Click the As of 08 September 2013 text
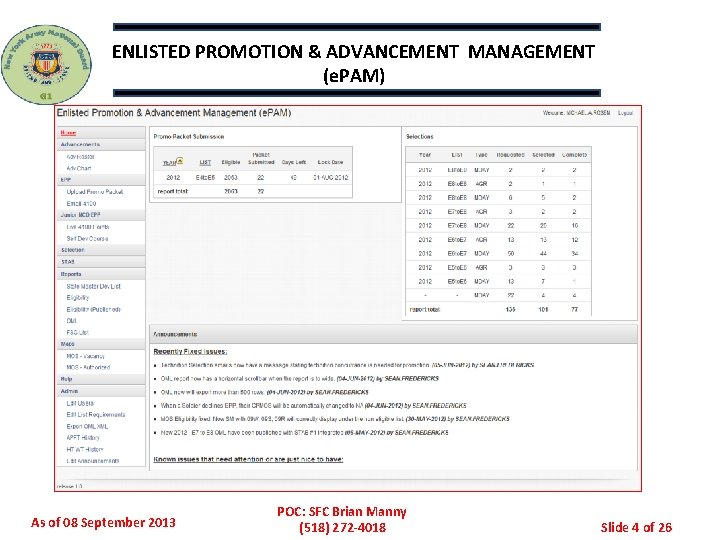Viewport: 720px width, 540px height. [x=103, y=522]
